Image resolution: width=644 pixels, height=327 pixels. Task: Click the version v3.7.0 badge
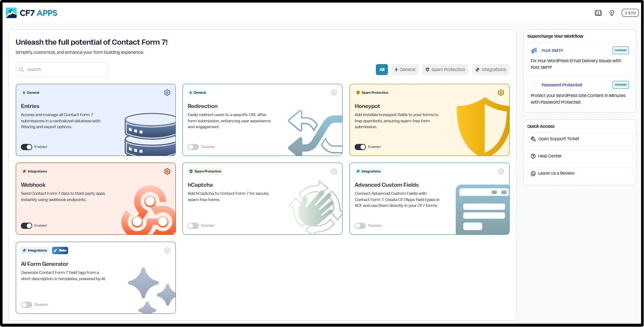[x=630, y=13]
